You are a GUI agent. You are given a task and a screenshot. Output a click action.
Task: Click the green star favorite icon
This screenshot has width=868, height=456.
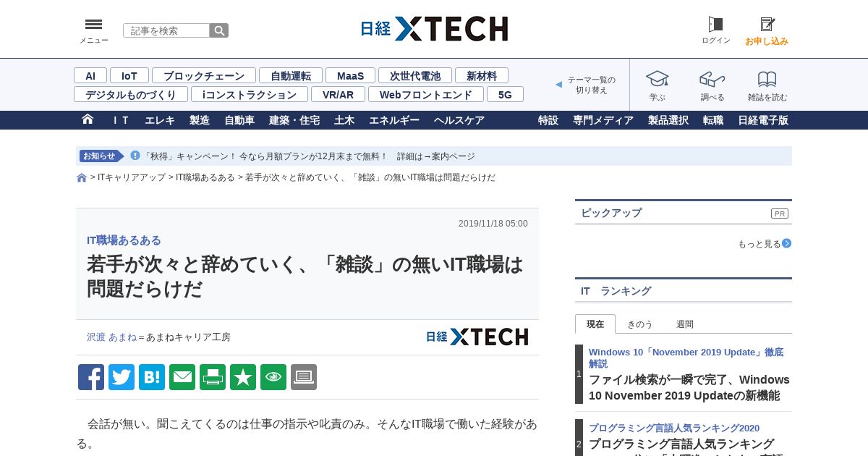point(243,377)
